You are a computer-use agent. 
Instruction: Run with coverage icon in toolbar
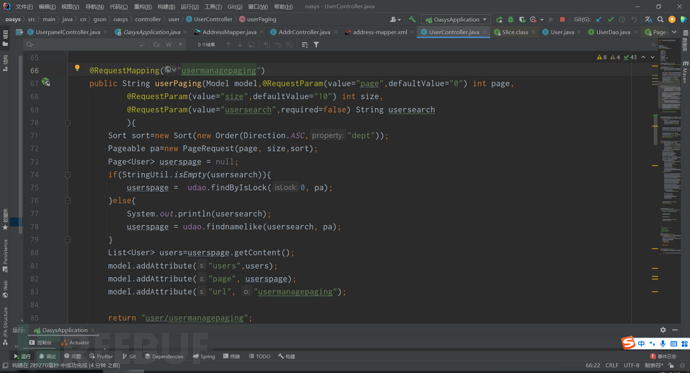[x=522, y=19]
